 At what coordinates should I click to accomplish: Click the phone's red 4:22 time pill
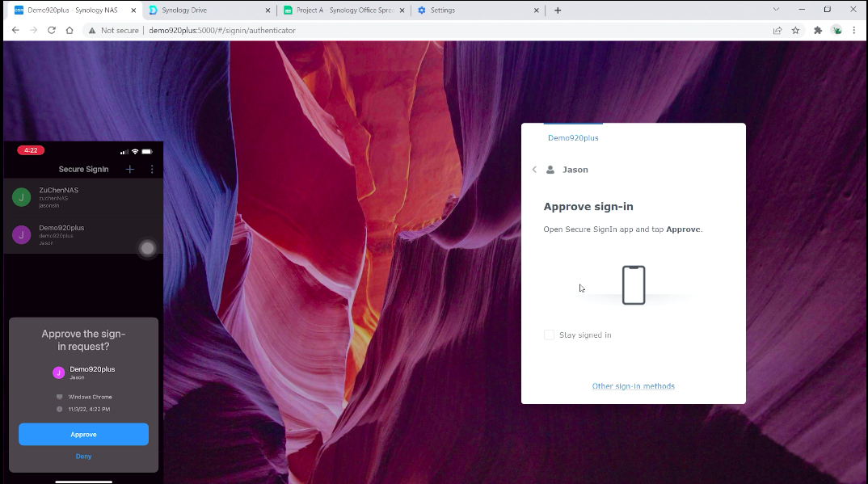31,150
